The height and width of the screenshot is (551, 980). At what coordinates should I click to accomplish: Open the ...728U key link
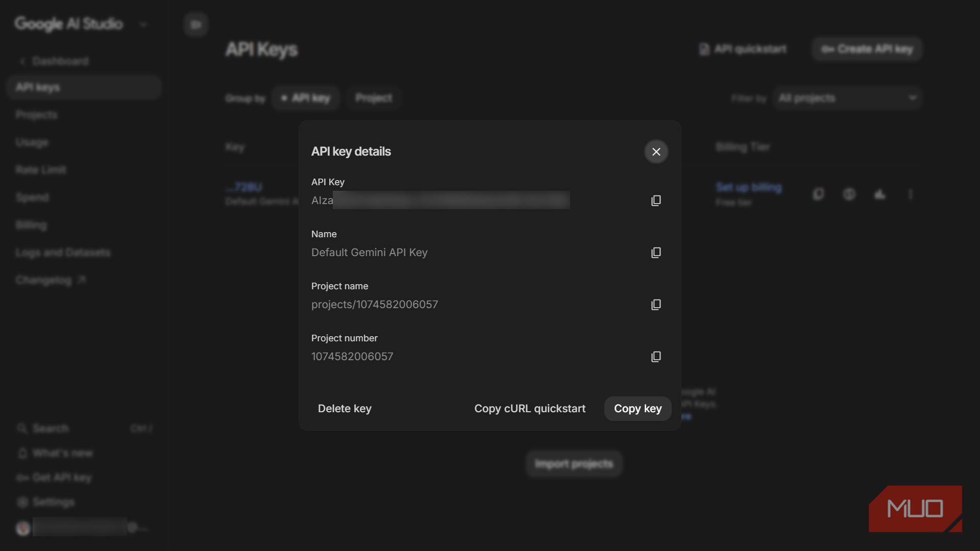click(x=244, y=187)
